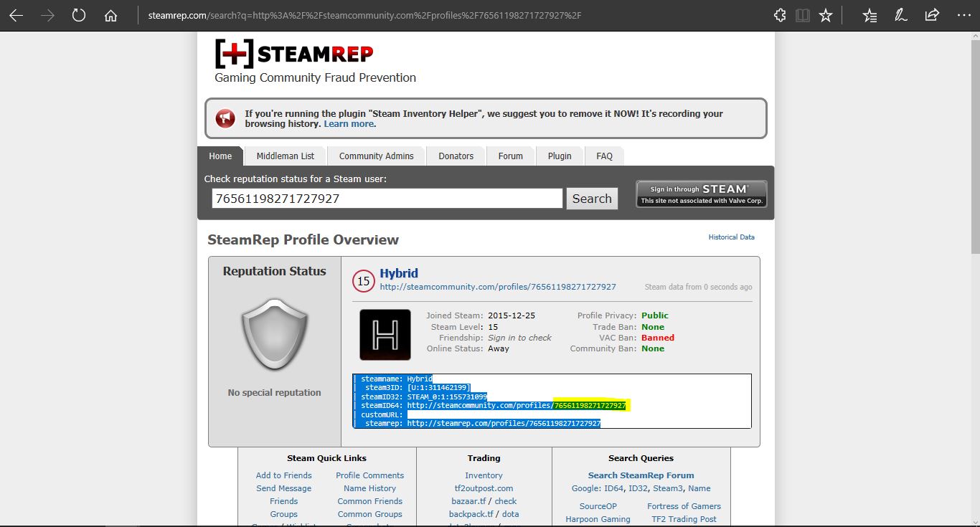Toggle reading view book icon
This screenshot has height=527, width=980.
tap(803, 15)
